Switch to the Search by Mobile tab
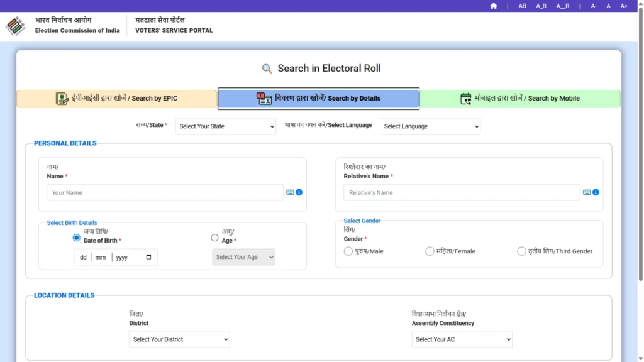 click(521, 99)
